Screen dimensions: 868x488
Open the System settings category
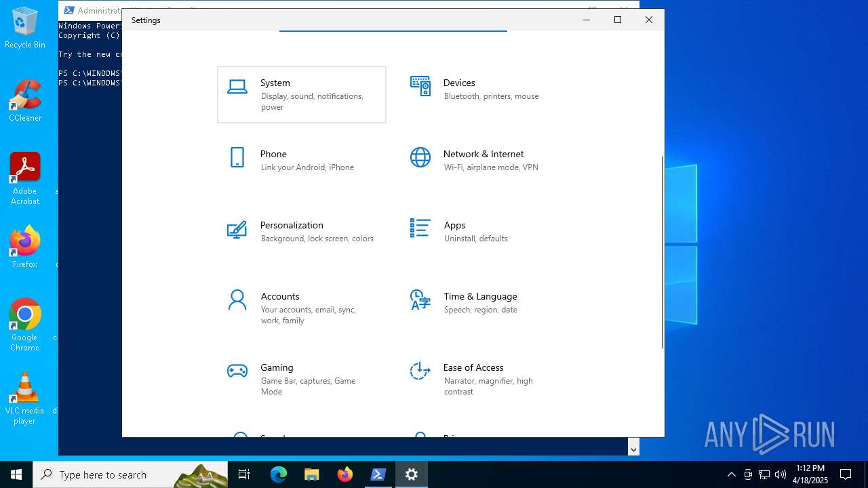[302, 94]
